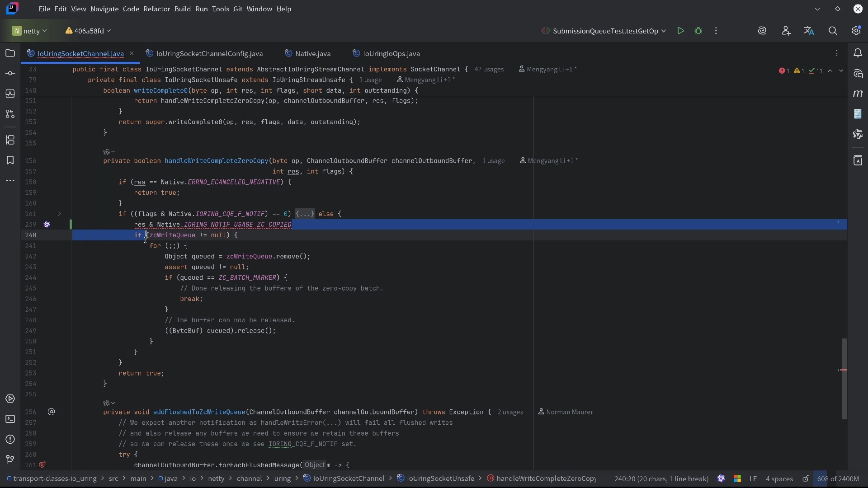Screen dimensions: 868x488
Task: Click the memory indicator 608 of 2400M
Action: [838, 479]
